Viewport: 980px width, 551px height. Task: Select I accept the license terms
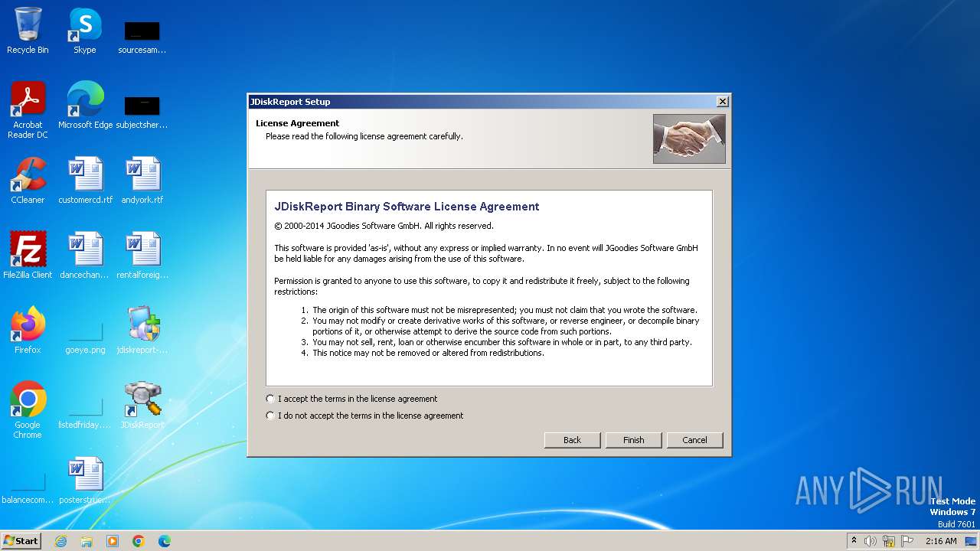352,399
